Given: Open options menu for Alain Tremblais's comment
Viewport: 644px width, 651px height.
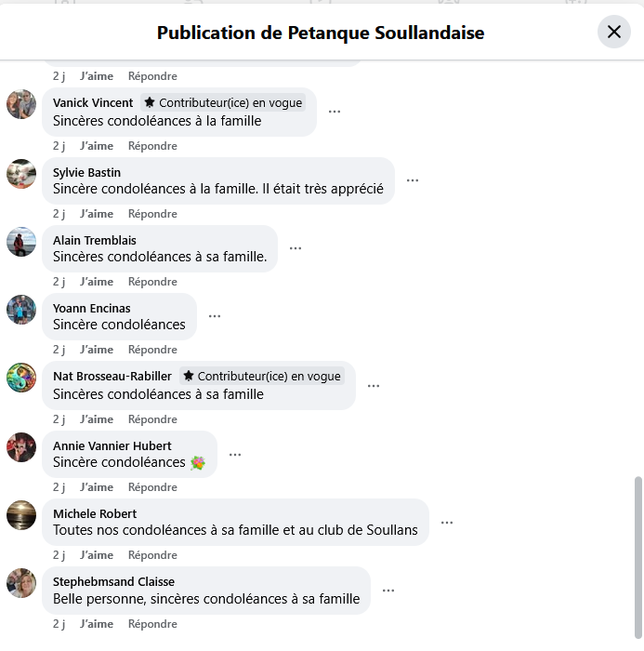Looking at the screenshot, I should point(296,248).
